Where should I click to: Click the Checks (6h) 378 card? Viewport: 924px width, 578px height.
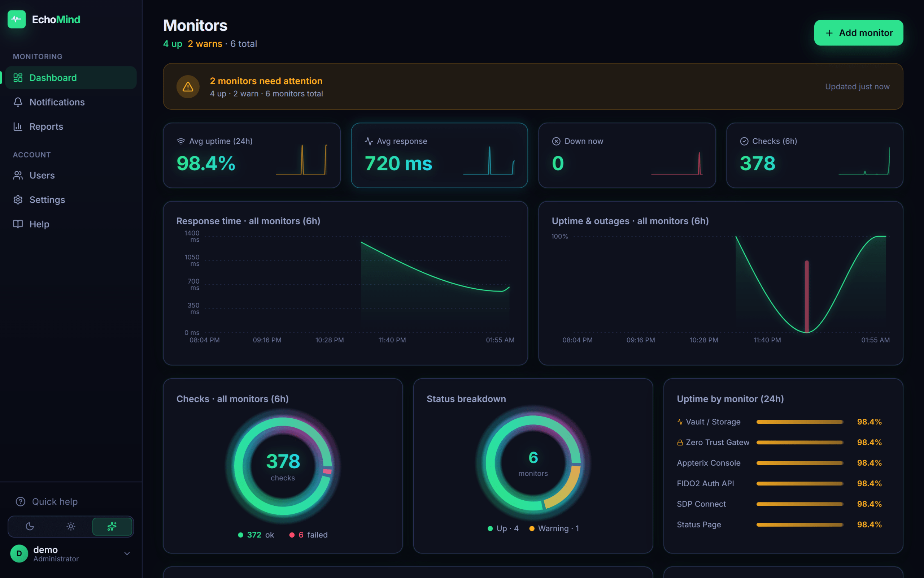pos(814,155)
